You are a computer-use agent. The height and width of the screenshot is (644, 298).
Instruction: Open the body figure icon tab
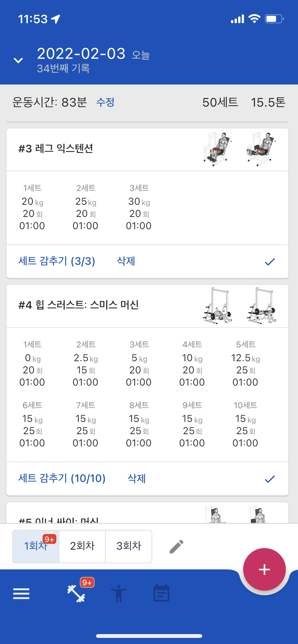coord(119,594)
